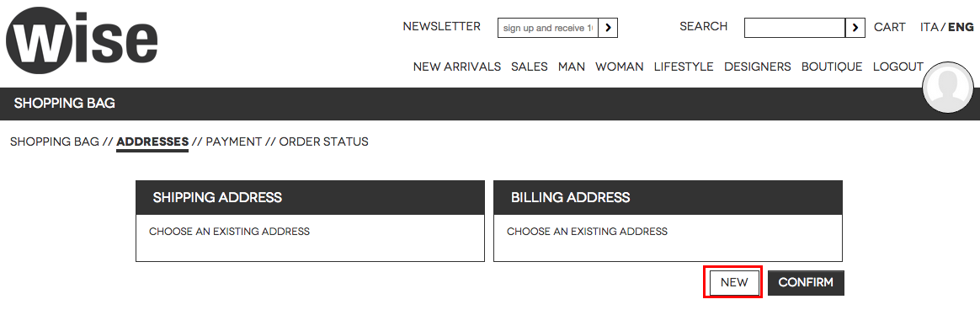Focus the newsletter email input field
Image resolution: width=980 pixels, height=310 pixels.
(548, 28)
